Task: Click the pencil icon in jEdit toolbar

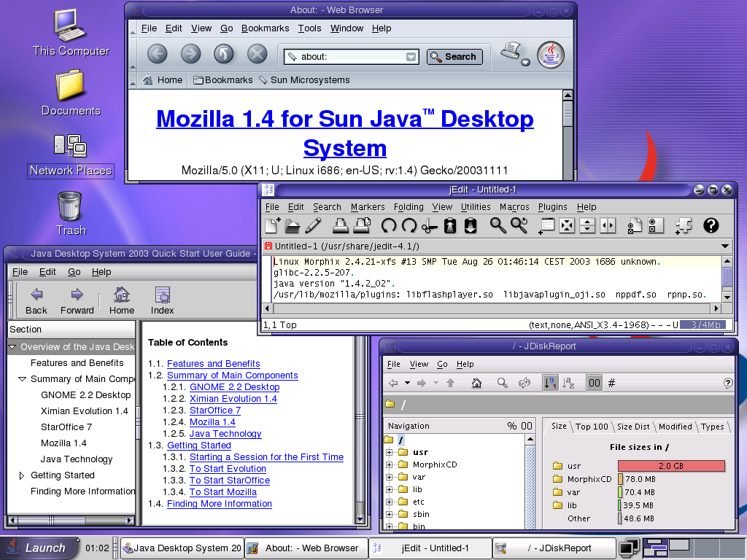Action: 313,226
